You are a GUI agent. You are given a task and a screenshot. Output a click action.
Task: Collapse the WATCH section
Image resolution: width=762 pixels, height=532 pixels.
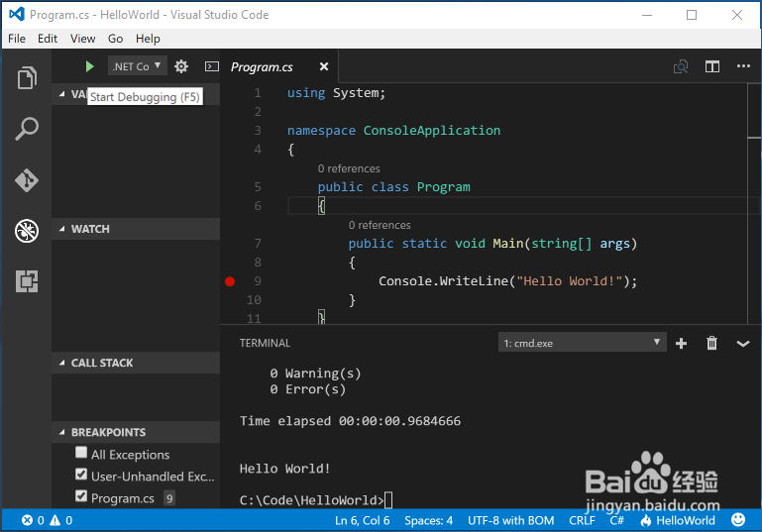[x=136, y=229]
